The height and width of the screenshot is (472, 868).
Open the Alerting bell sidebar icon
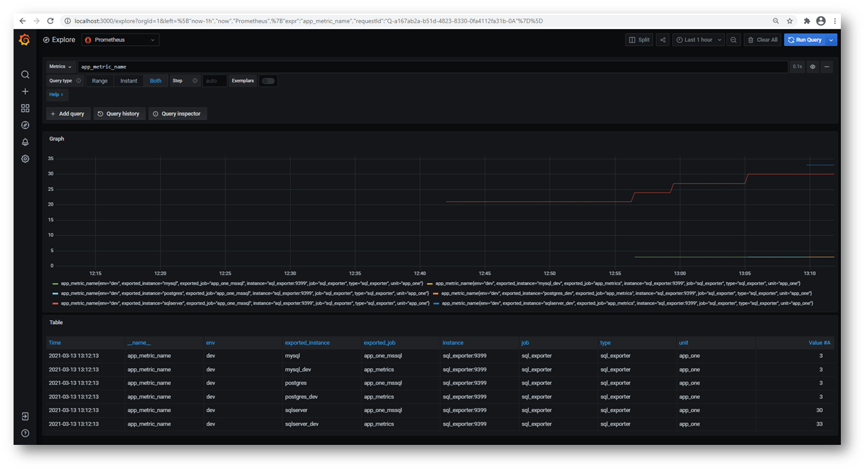(25, 142)
